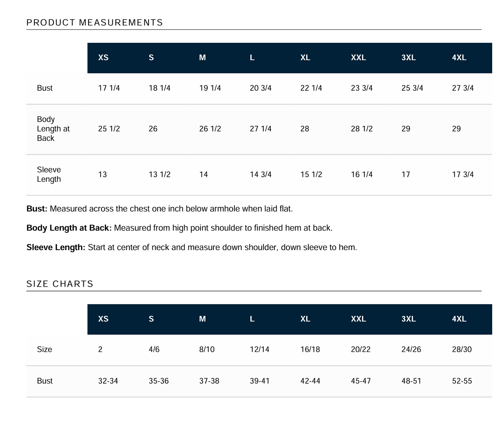
Task: Click Sleeve Length value 16 1/4 for XXL
Action: point(362,174)
